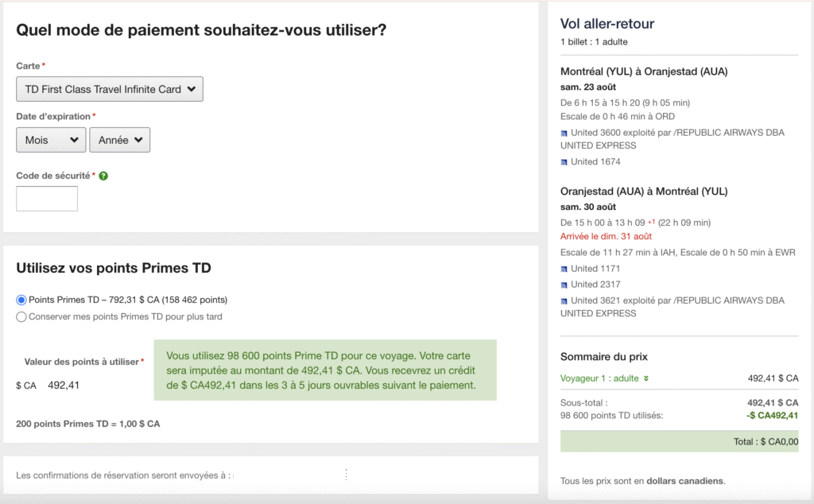Click the United 3600 airline logo icon
814x504 pixels.
tap(564, 133)
